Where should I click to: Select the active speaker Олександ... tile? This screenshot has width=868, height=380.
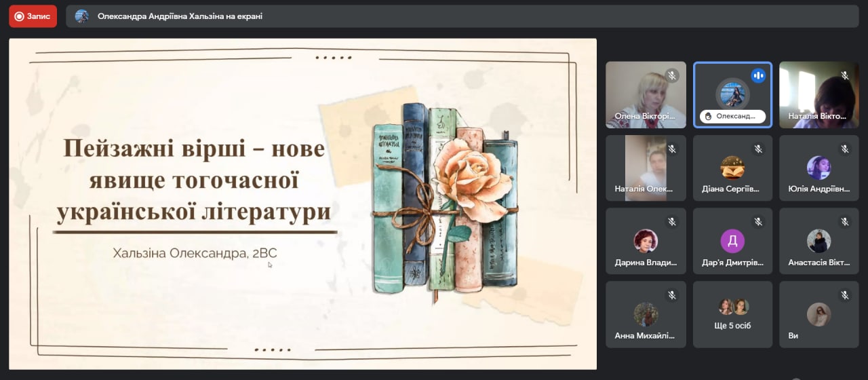pyautogui.click(x=732, y=95)
